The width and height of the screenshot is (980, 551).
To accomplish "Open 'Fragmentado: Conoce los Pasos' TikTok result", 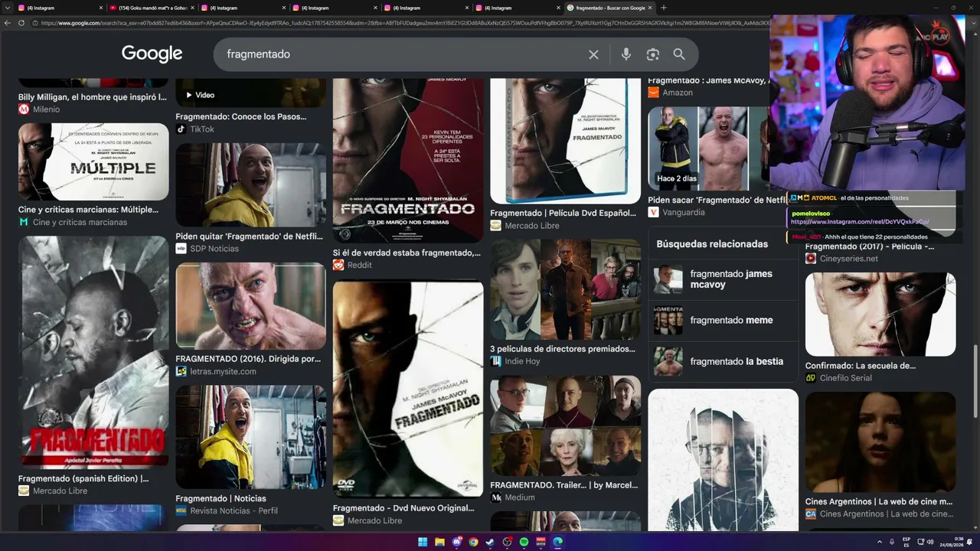I will click(x=241, y=117).
